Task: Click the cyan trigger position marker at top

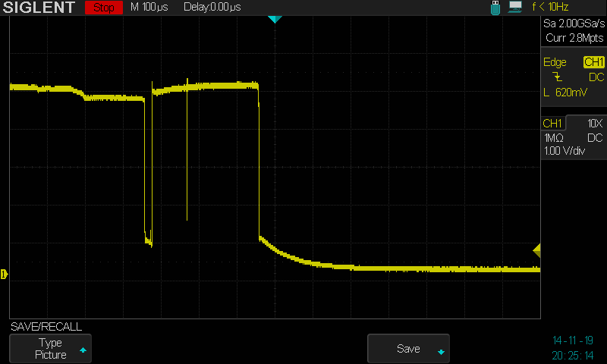Action: (x=275, y=19)
